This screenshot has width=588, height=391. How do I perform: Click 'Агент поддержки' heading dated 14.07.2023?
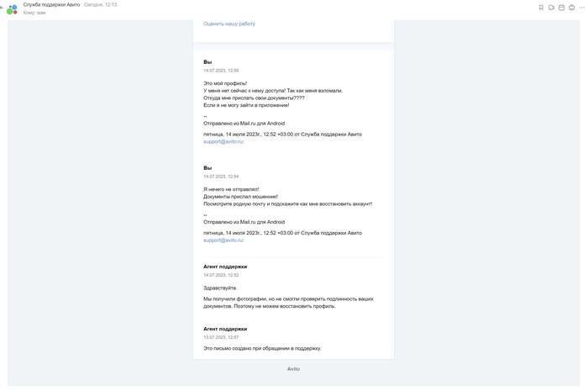coord(225,267)
